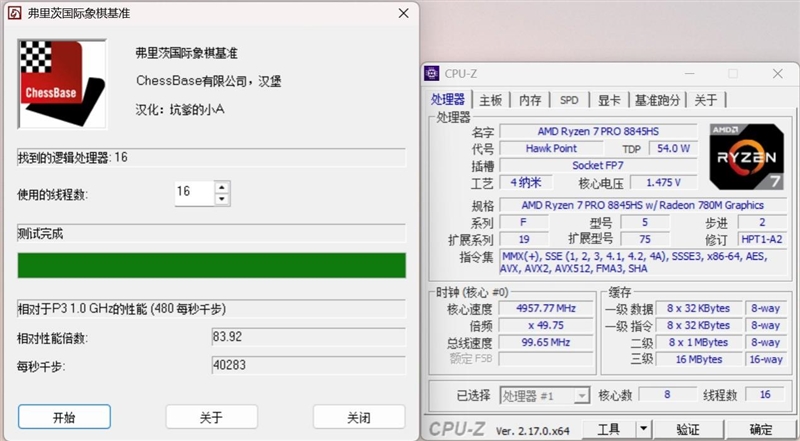
Task: Click the thread count value 16 in CPU-Z
Action: [765, 394]
